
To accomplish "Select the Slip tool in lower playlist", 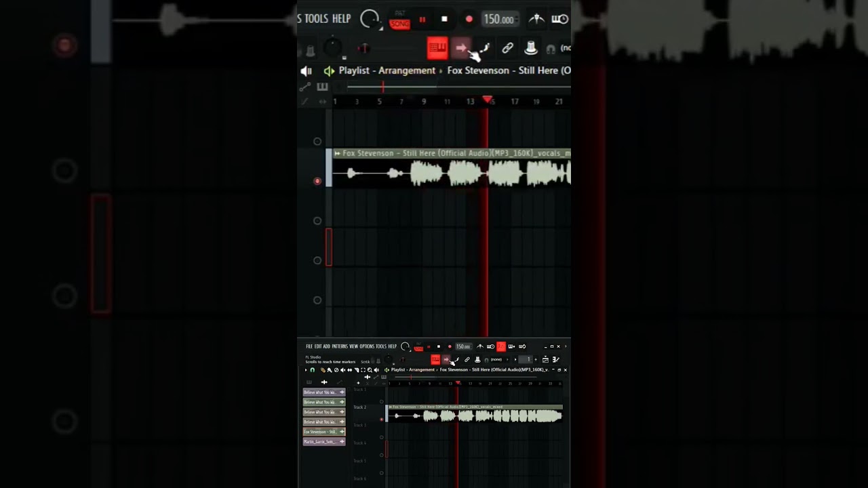I will pyautogui.click(x=350, y=370).
